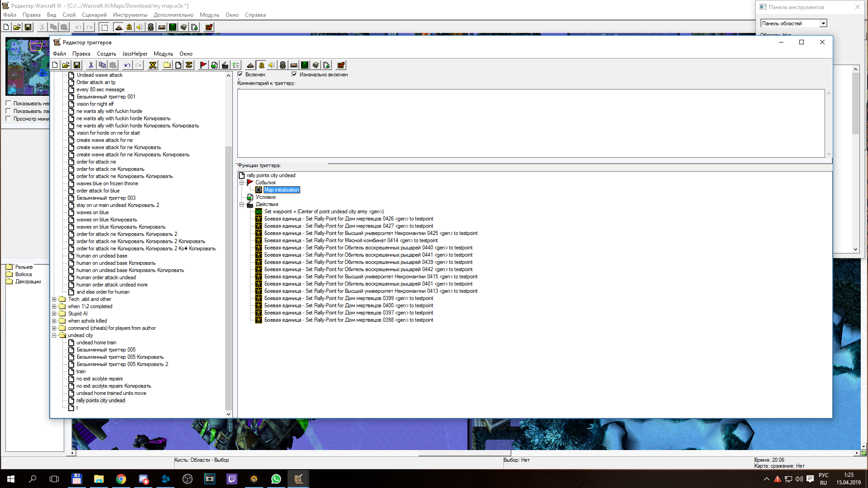Collapse the undead city folder
The image size is (868, 488).
[x=54, y=335]
